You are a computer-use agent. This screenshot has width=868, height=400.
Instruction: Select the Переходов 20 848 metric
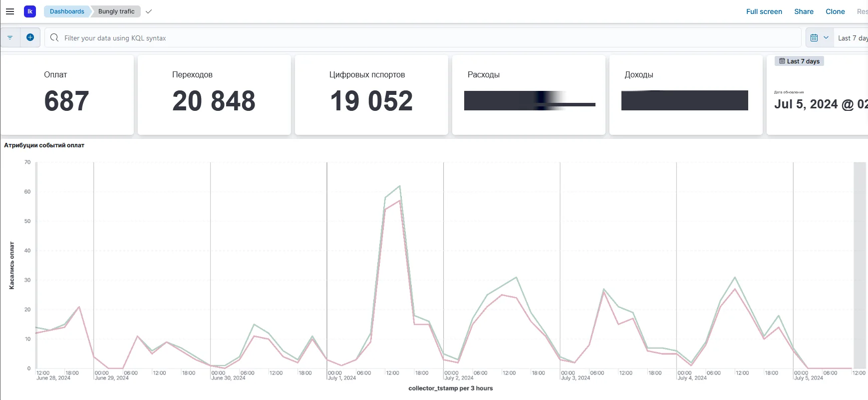click(214, 95)
